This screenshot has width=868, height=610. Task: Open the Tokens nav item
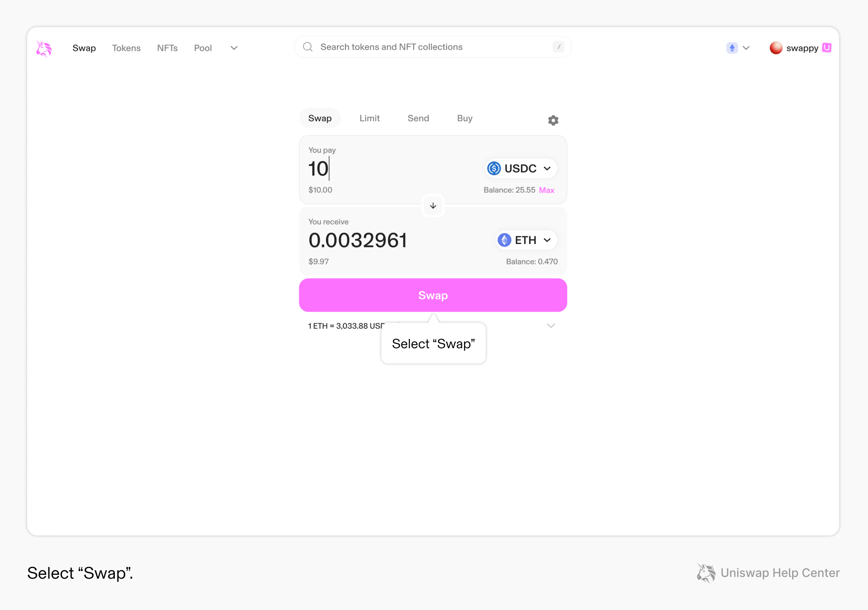point(126,48)
